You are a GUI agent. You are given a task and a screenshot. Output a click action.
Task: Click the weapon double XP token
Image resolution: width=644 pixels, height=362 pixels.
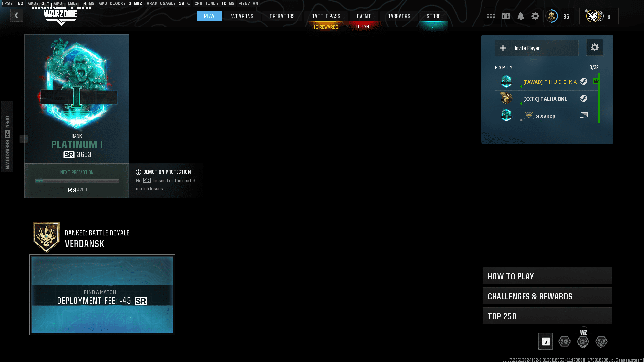(x=583, y=341)
